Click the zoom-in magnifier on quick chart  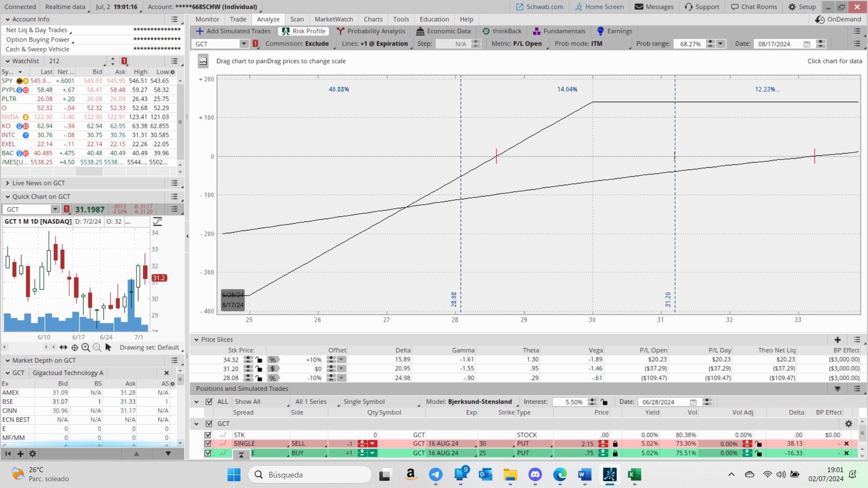(x=85, y=347)
